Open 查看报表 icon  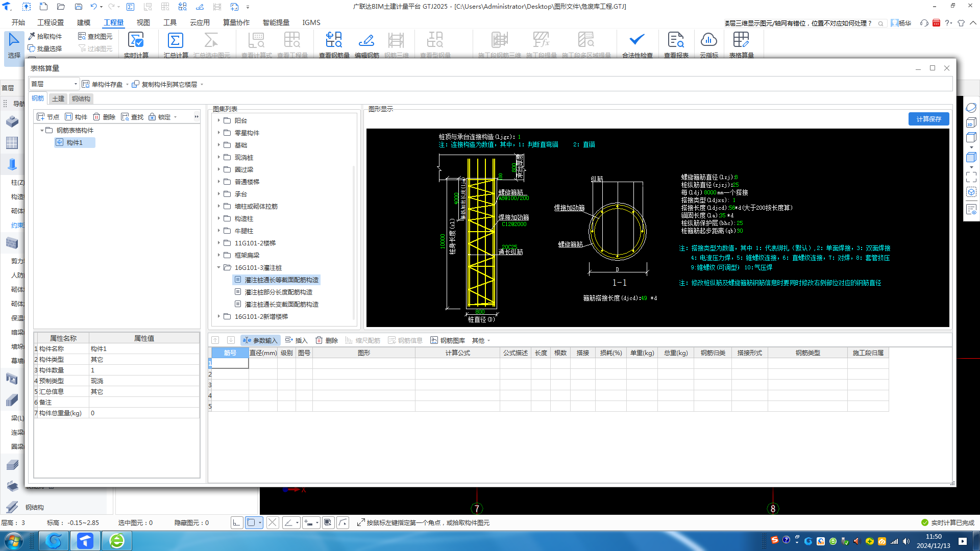click(x=676, y=40)
